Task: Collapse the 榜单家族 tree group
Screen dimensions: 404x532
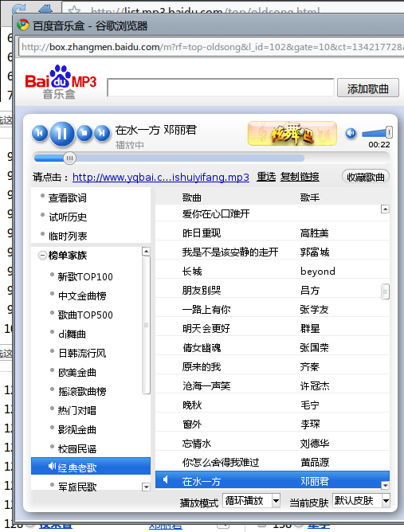Action: [x=42, y=255]
